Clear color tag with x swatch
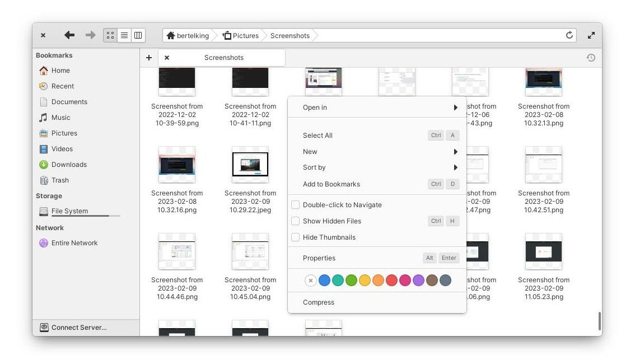The width and height of the screenshot is (635, 364). (x=311, y=280)
